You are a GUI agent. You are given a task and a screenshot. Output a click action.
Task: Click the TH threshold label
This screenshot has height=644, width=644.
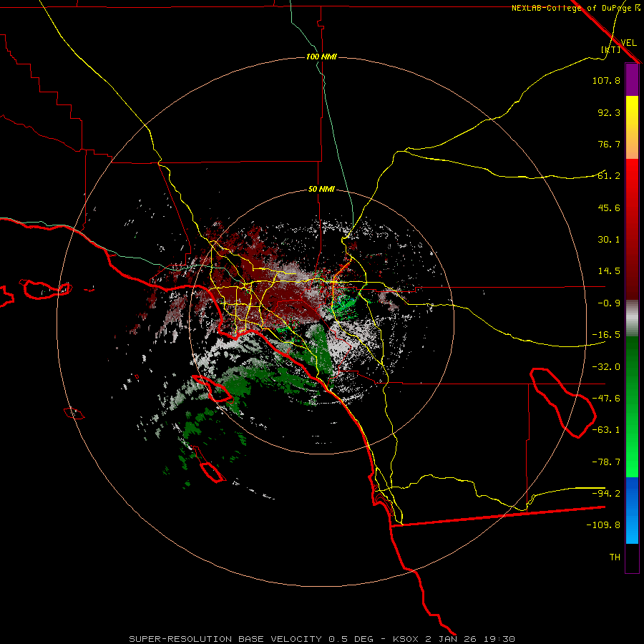tap(615, 557)
